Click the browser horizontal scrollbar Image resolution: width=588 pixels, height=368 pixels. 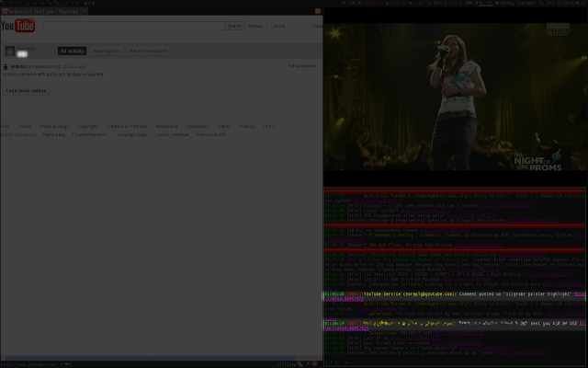pyautogui.click(x=162, y=358)
